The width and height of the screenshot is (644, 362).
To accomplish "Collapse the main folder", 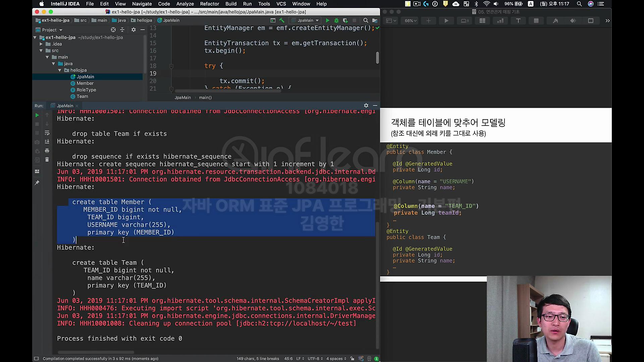I will pos(47,57).
